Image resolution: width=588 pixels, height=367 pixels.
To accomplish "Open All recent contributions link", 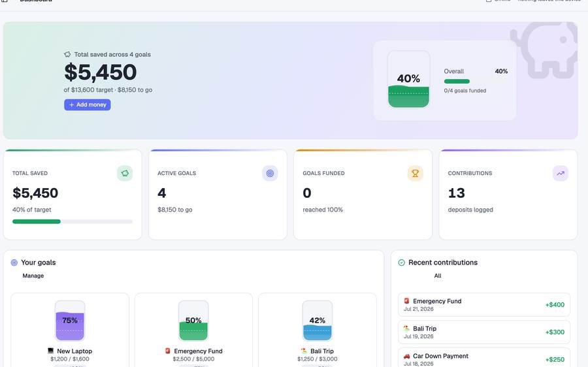I will click(438, 276).
